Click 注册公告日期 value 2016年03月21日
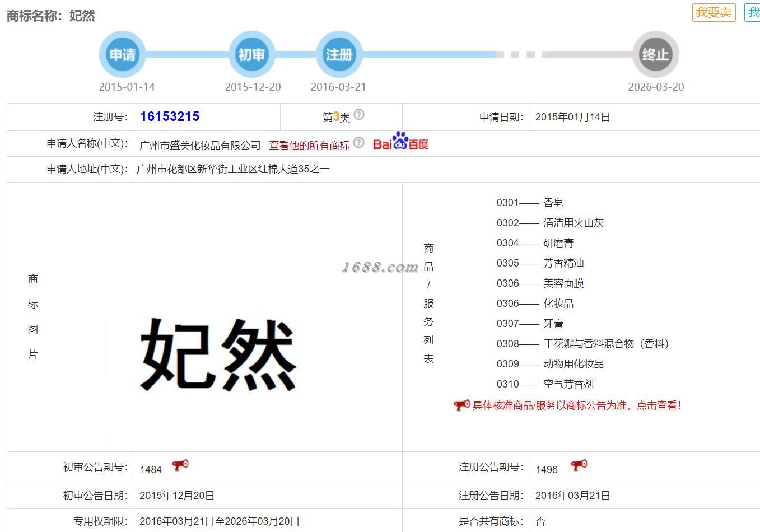 [x=572, y=496]
